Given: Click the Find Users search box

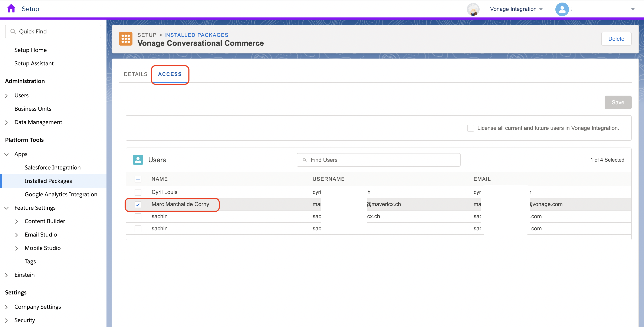Looking at the screenshot, I should click(378, 160).
